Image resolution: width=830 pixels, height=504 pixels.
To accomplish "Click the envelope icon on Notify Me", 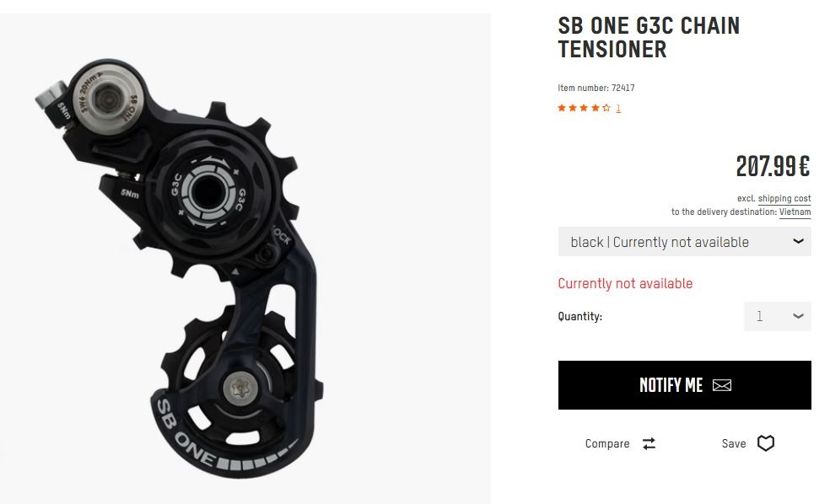I will click(x=722, y=385).
